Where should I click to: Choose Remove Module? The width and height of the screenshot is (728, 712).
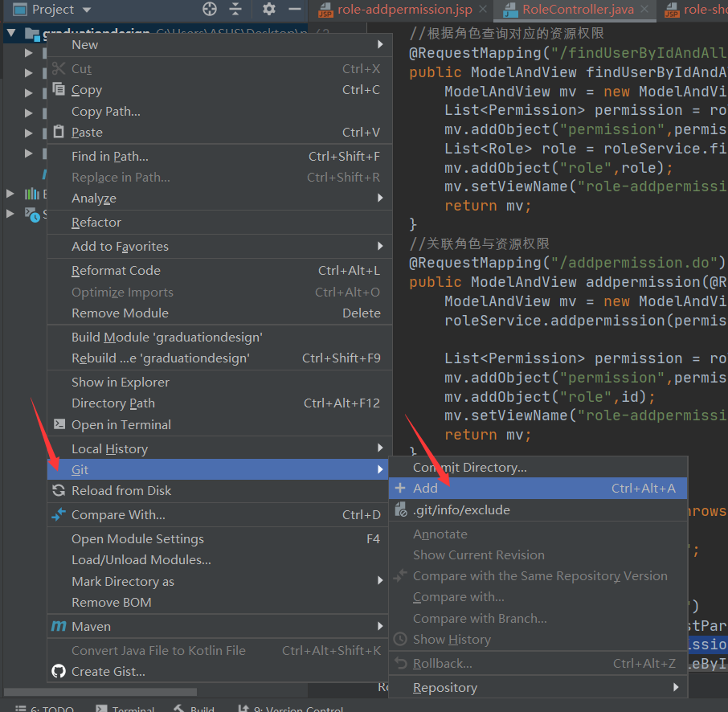[219, 313]
